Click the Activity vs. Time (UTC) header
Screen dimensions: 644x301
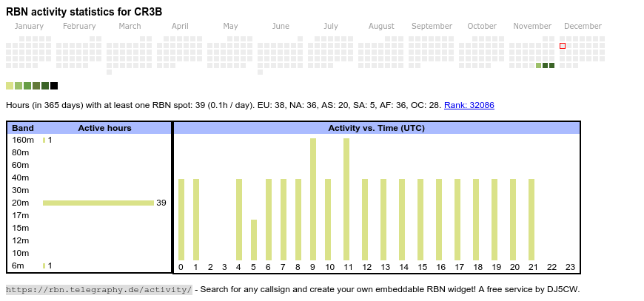[376, 128]
